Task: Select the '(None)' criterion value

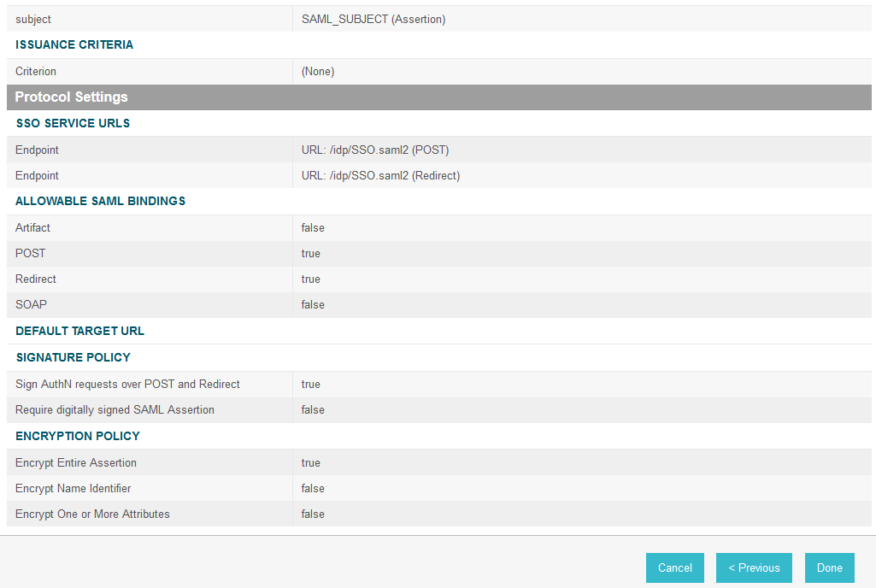Action: 318,72
